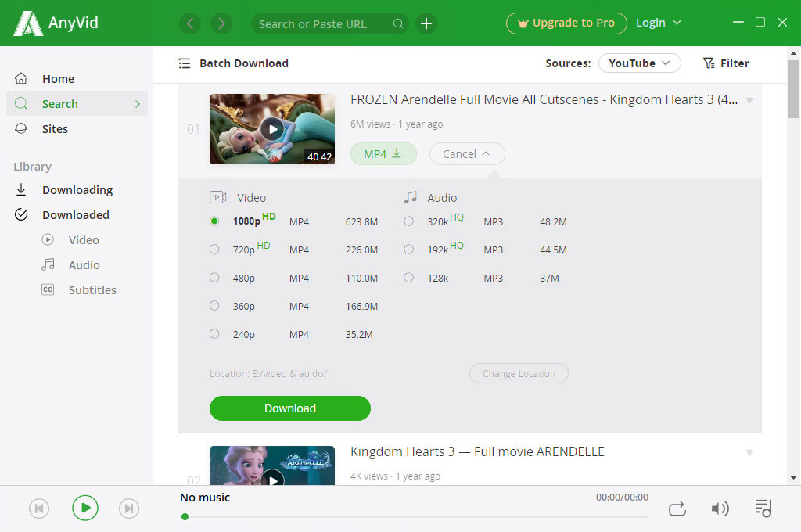Screen dimensions: 801x532
Task: Toggle the repeat loop mode icon
Action: [677, 509]
